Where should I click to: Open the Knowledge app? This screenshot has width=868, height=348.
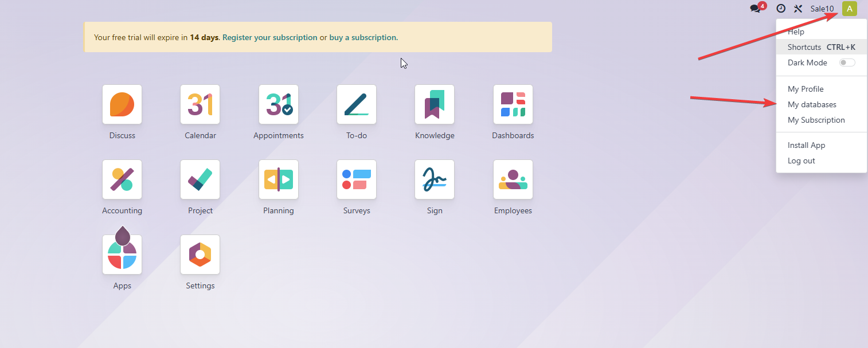435,104
